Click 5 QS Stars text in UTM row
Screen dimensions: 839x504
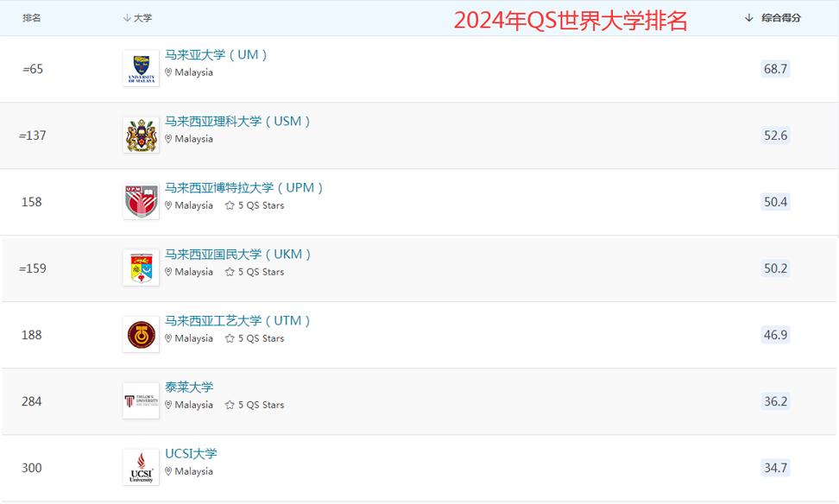pos(262,338)
